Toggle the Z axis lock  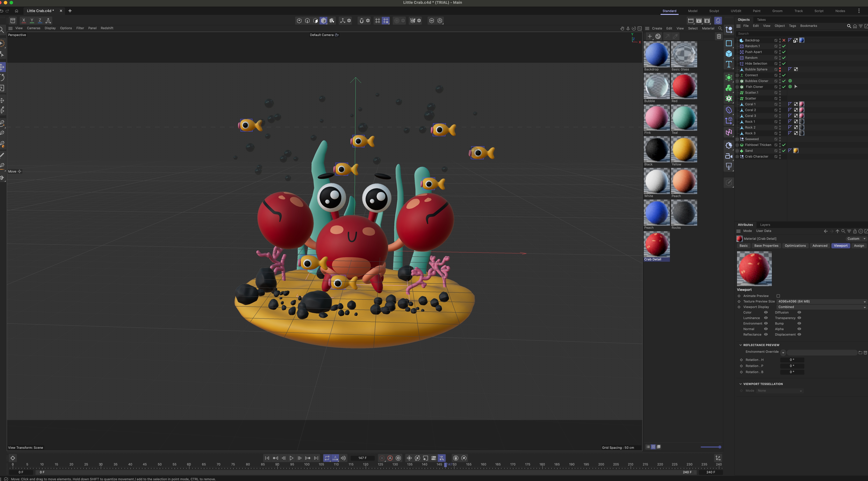click(x=40, y=20)
